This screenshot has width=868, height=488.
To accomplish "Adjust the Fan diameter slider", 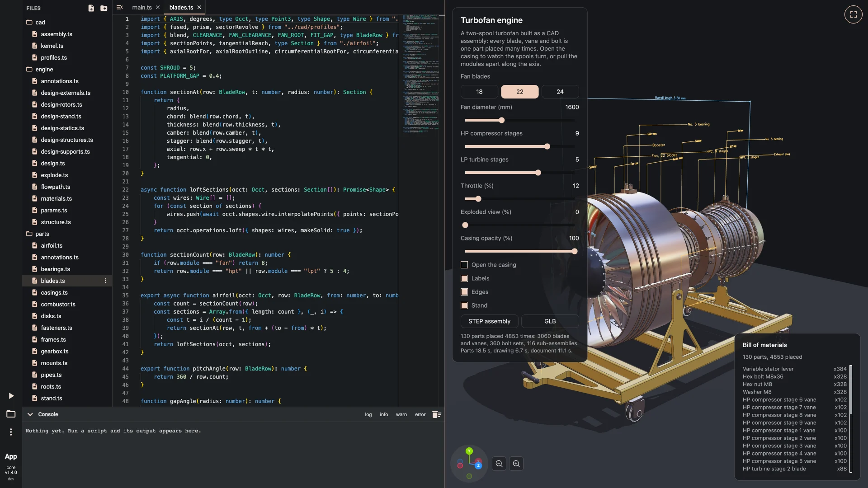I will (520, 120).
